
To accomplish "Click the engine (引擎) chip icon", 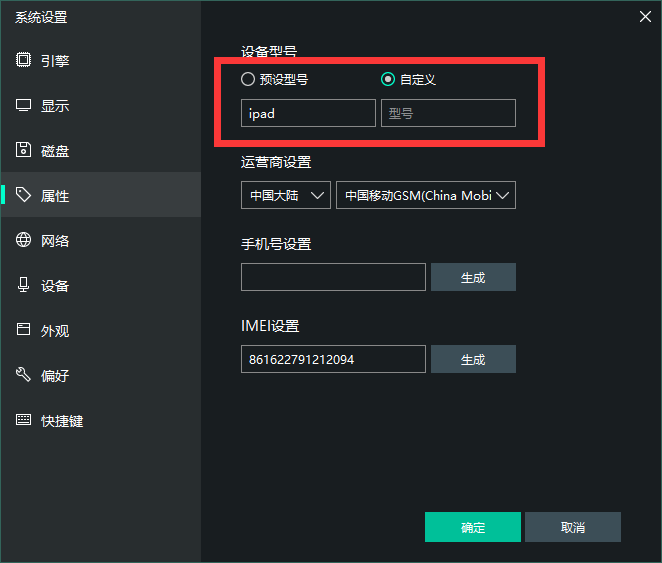I will tap(23, 60).
